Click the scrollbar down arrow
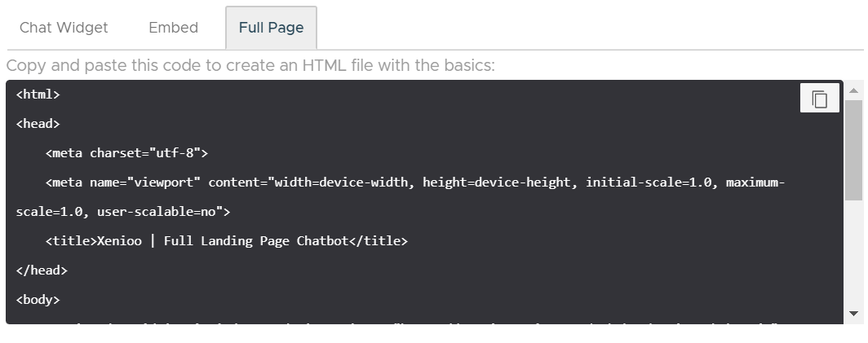 (x=853, y=313)
